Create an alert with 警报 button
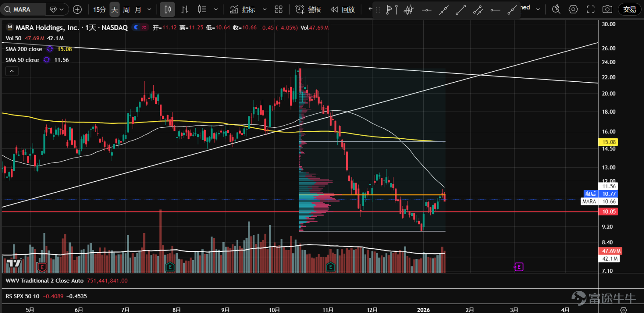The width and height of the screenshot is (644, 313). point(308,9)
